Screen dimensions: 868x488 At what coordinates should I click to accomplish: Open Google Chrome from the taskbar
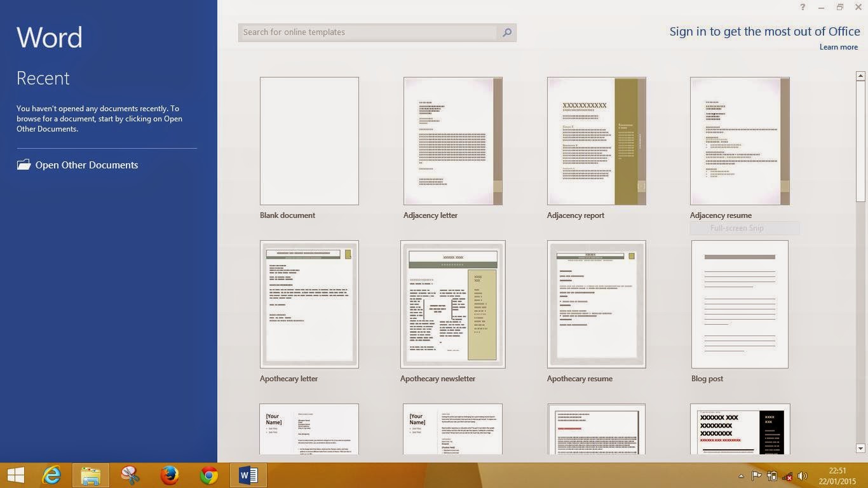pyautogui.click(x=209, y=475)
